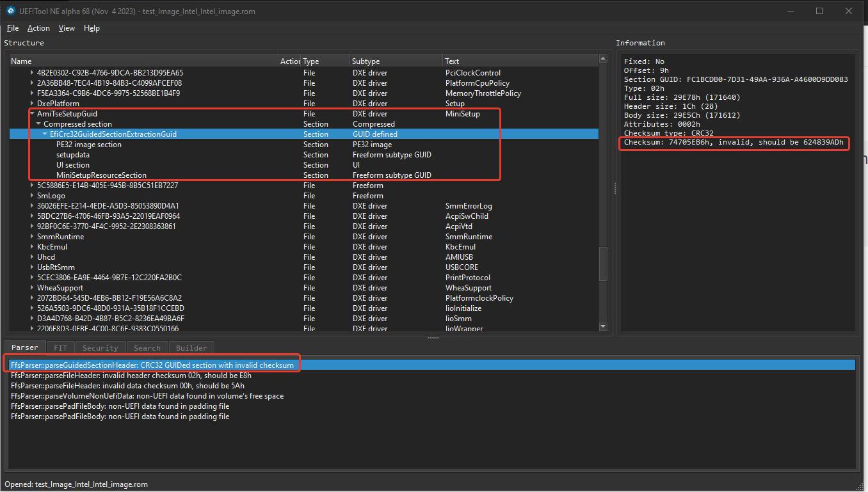
Task: Select the 92BF0C6E-3770-4F4C file row
Action: [x=304, y=226]
